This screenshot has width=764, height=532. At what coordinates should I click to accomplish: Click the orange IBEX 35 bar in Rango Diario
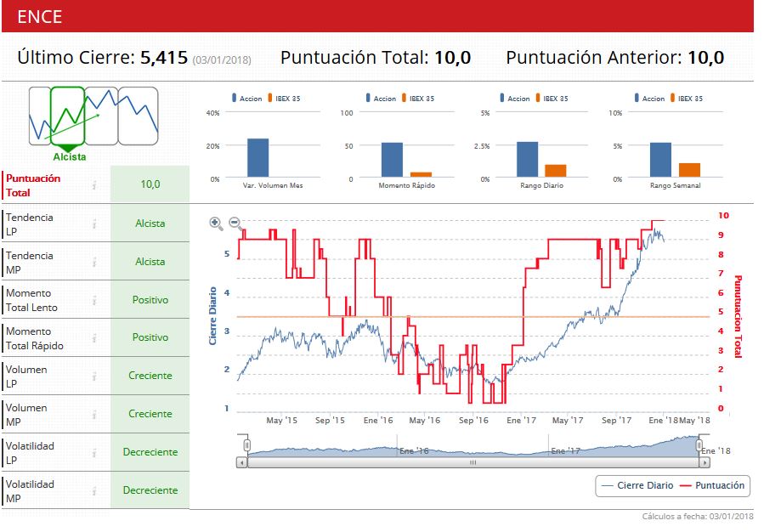tap(556, 171)
